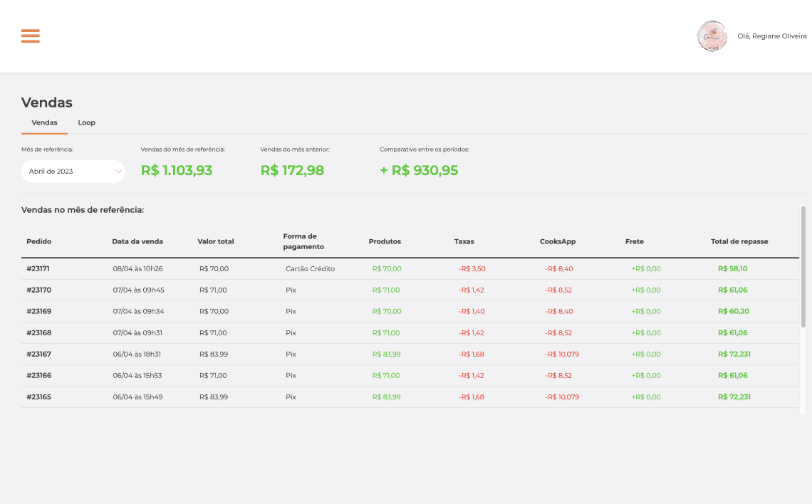
Task: Open order #23171
Action: (38, 268)
